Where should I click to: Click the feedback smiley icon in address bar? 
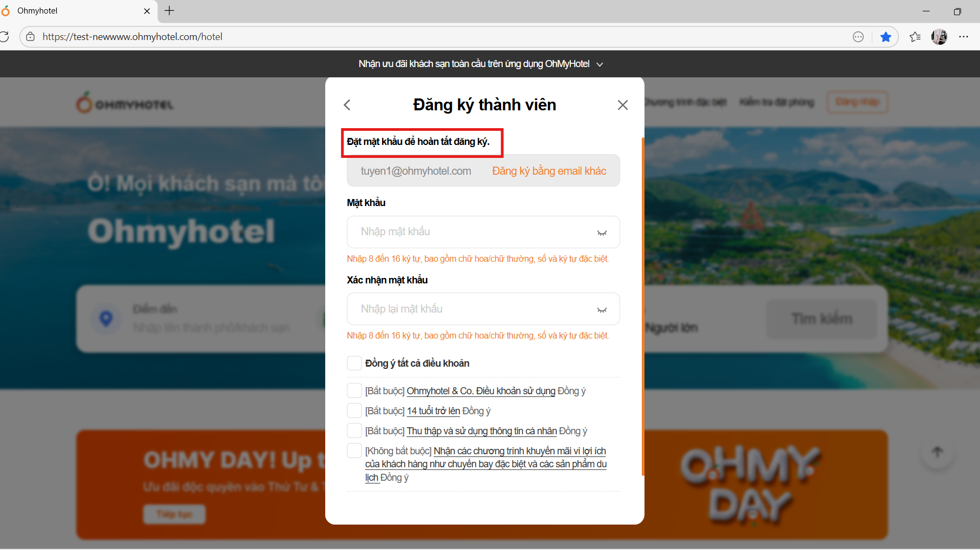(x=858, y=37)
